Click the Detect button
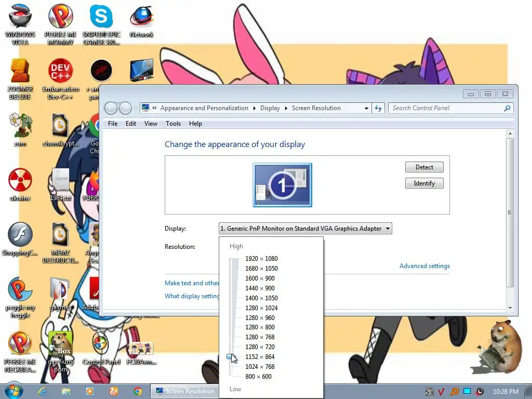The height and width of the screenshot is (399, 532). tap(424, 167)
